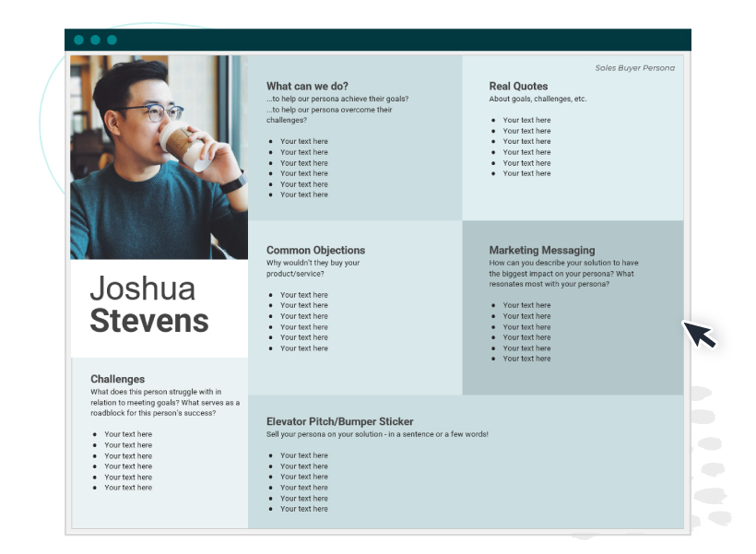The image size is (756, 554).
Task: Click the 'Marketing Messaging' heading
Action: [x=542, y=250]
